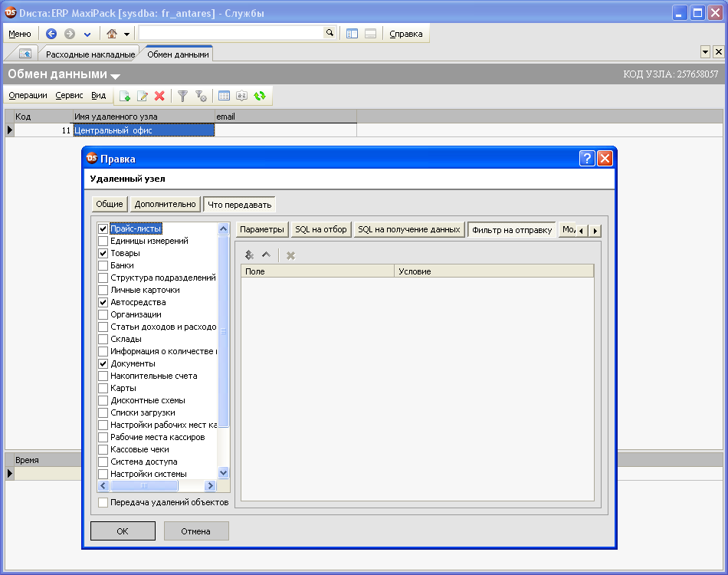728x575 pixels.
Task: Click the blue back navigation arrow
Action: [x=51, y=34]
